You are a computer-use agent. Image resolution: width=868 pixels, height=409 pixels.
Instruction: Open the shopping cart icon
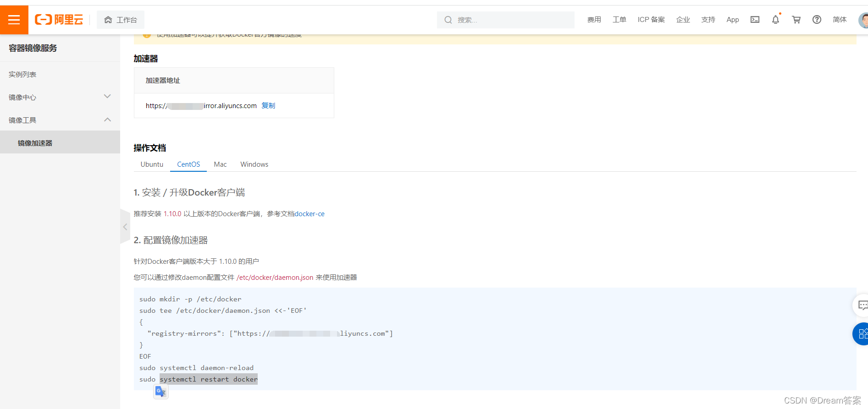[796, 20]
